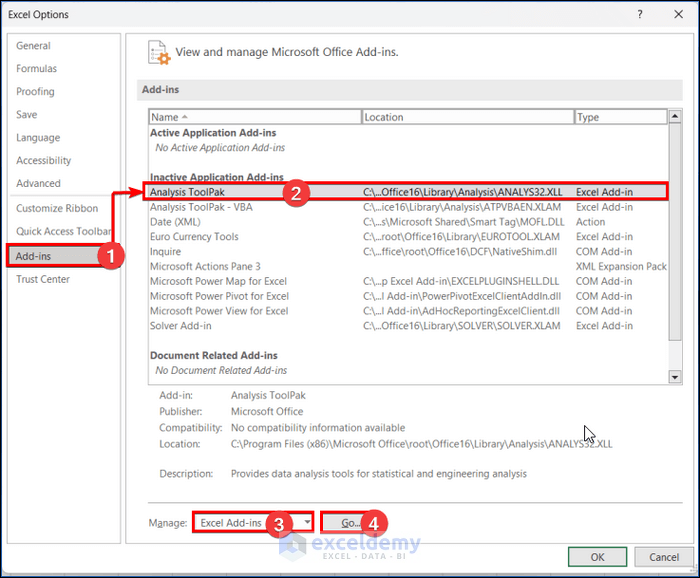Click the Inactive Application Add-ins heading
Viewport: 700px width, 578px height.
pyautogui.click(x=217, y=177)
